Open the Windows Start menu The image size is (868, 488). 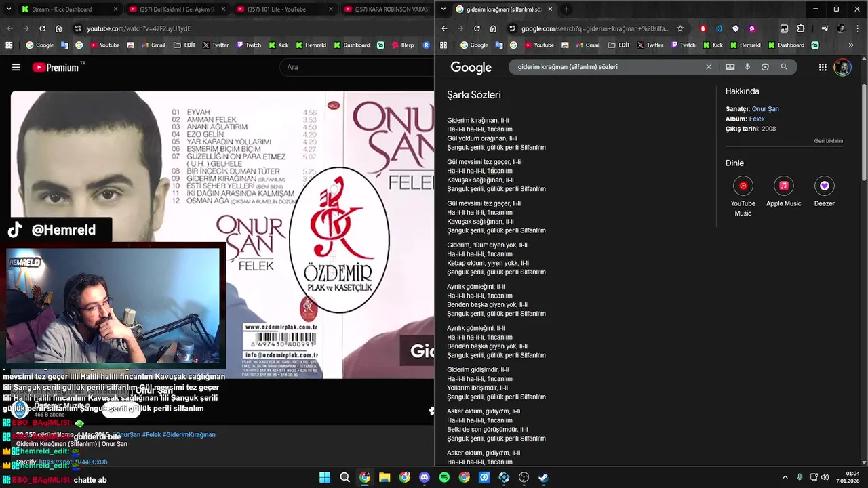[x=325, y=477]
